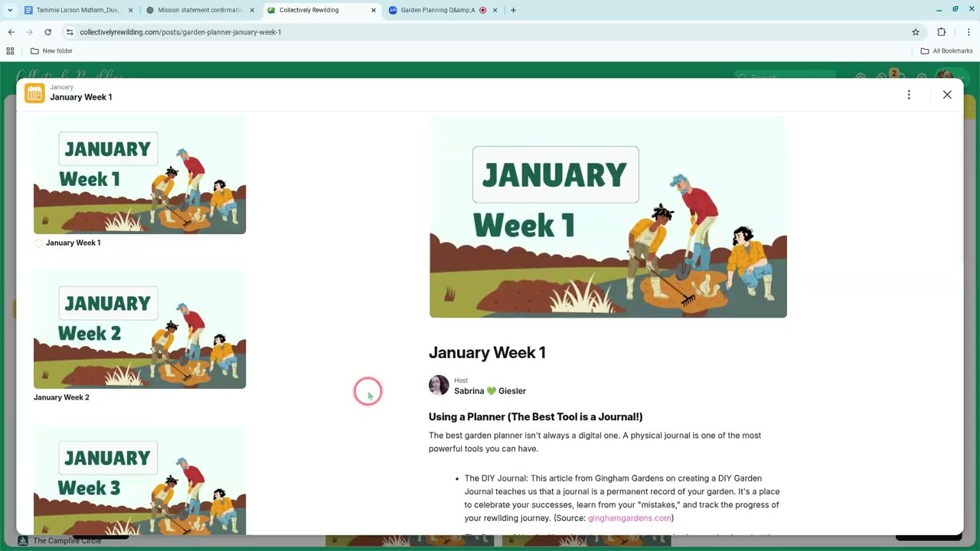Viewport: 980px width, 551px height.
Task: Switch to Tammie Larson Midterm tab
Action: 77,11
